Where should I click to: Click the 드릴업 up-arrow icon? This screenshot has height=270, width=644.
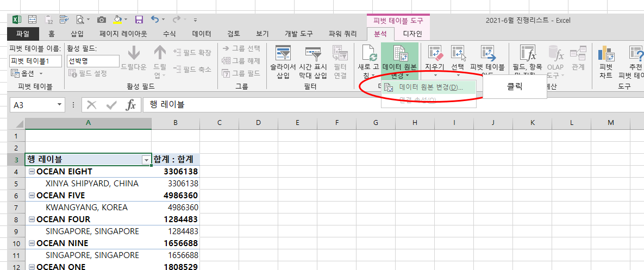tap(160, 53)
